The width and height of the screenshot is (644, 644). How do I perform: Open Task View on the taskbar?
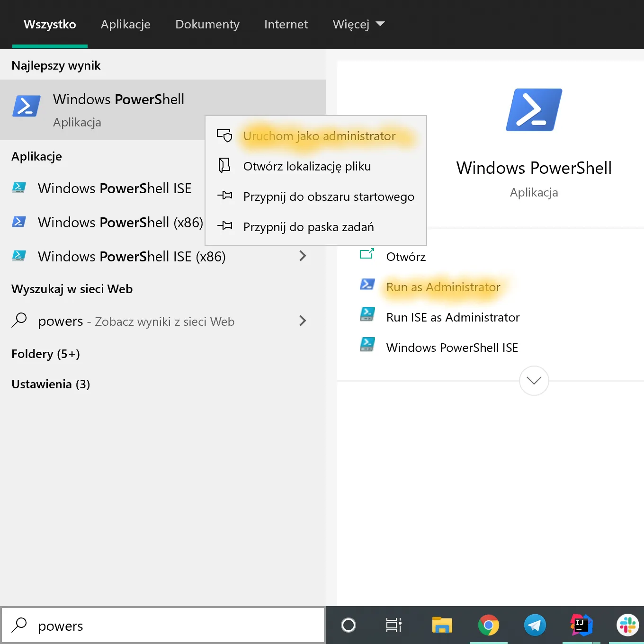[394, 625]
